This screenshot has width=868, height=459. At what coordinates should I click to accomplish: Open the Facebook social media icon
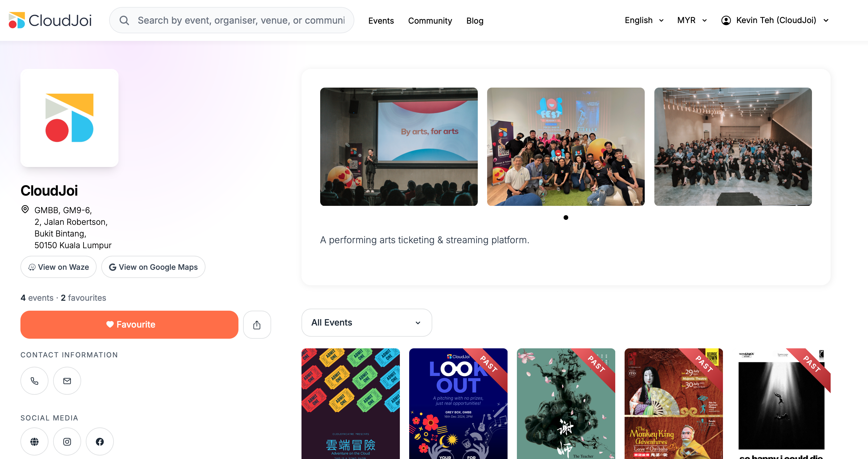100,441
